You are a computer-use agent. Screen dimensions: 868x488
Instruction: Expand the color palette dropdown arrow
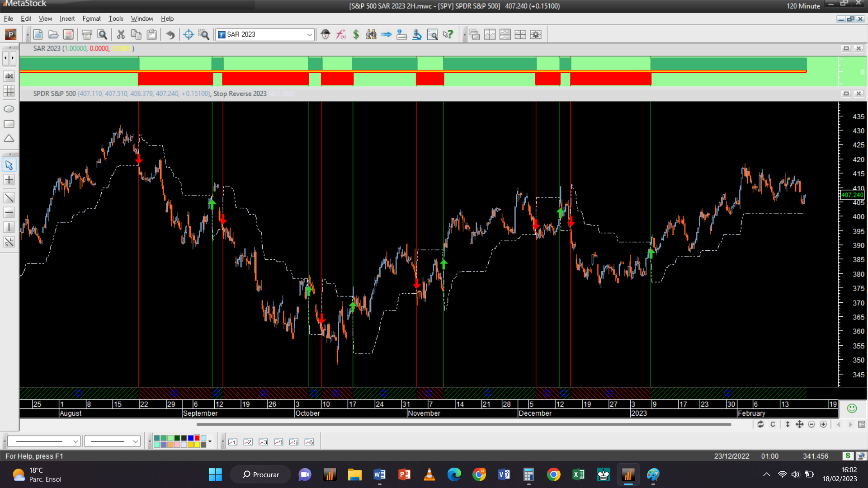coord(210,441)
